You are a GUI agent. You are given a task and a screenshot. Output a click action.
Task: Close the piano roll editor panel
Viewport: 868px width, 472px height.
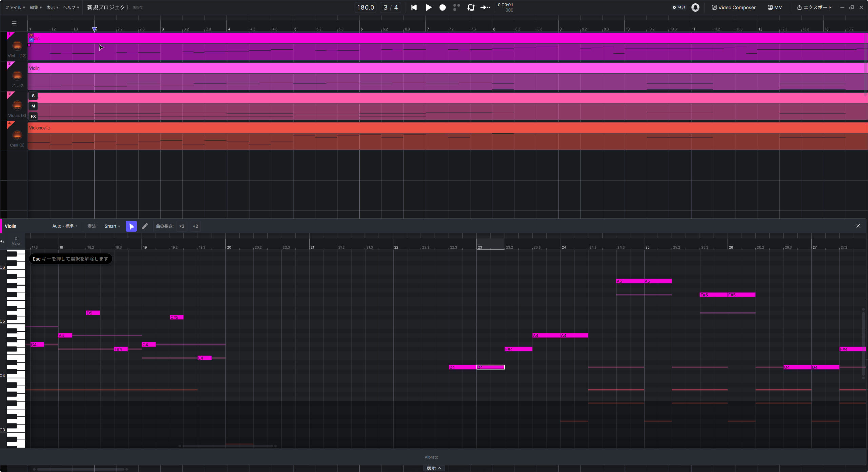pos(858,226)
